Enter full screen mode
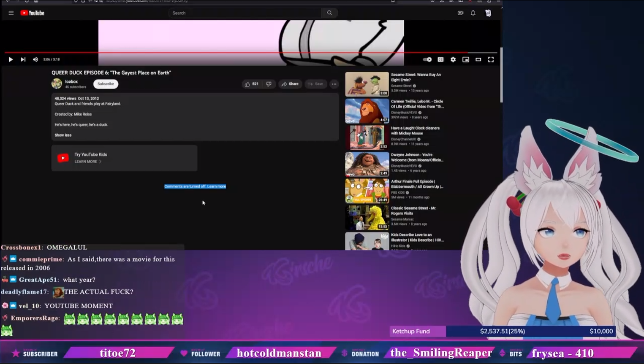This screenshot has height=364, width=644. 491,59
